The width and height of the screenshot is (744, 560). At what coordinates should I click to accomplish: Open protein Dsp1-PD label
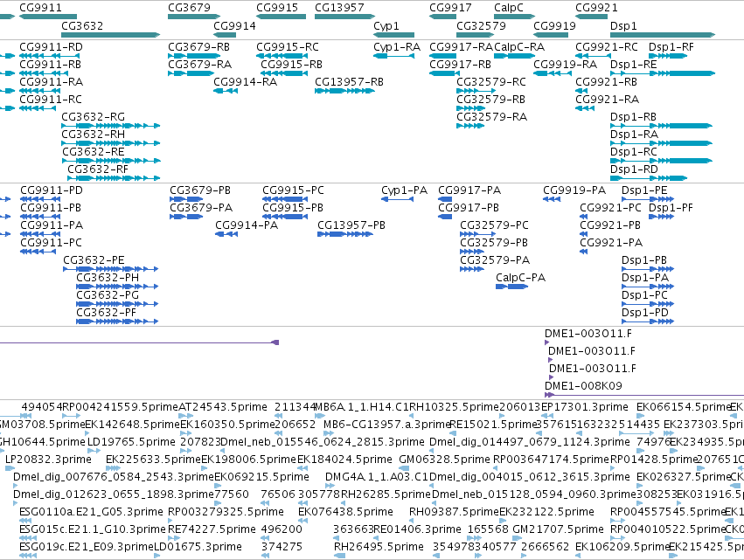645,313
